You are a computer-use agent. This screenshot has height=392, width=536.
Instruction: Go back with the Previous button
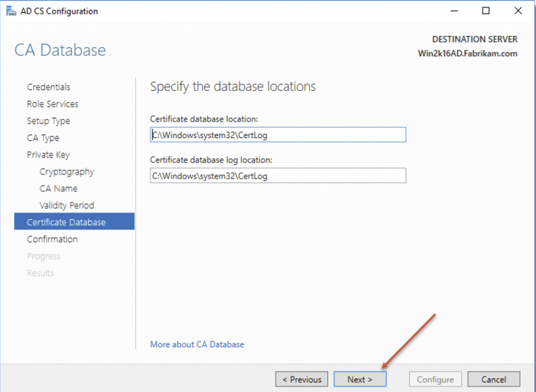tap(302, 379)
